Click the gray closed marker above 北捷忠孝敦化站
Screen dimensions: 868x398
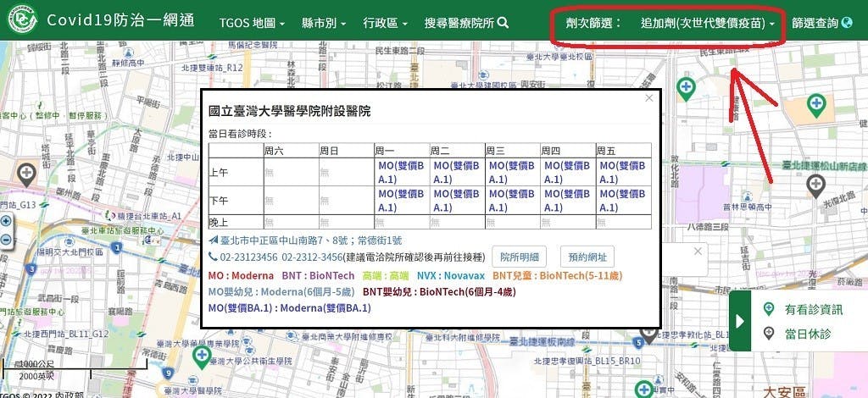[x=648, y=334]
